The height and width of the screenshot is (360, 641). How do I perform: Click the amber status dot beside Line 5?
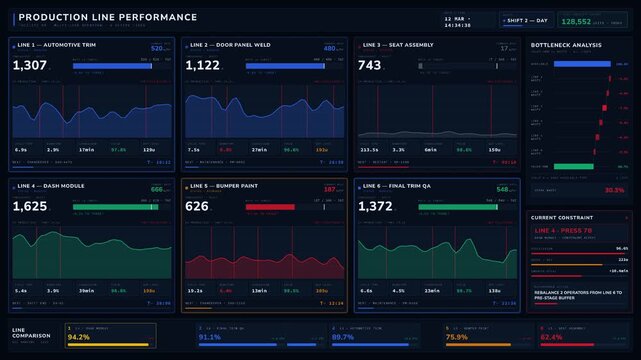click(x=186, y=188)
